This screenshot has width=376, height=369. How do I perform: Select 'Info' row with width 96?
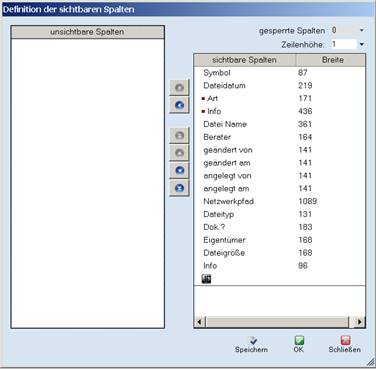[x=279, y=266]
